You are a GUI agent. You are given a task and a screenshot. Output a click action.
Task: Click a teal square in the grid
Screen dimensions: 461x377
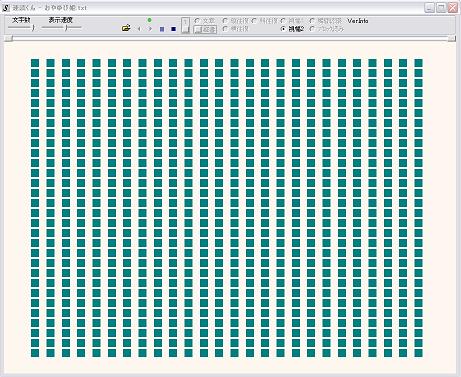coord(35,63)
